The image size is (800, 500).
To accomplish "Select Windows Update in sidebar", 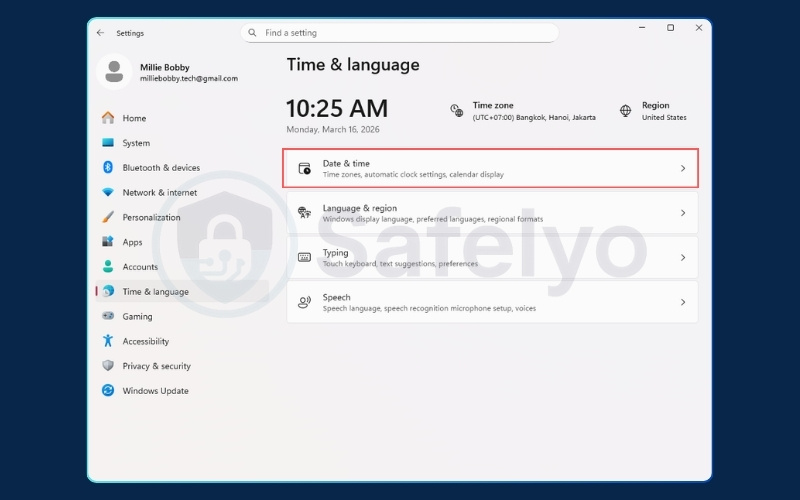I will [x=182, y=390].
